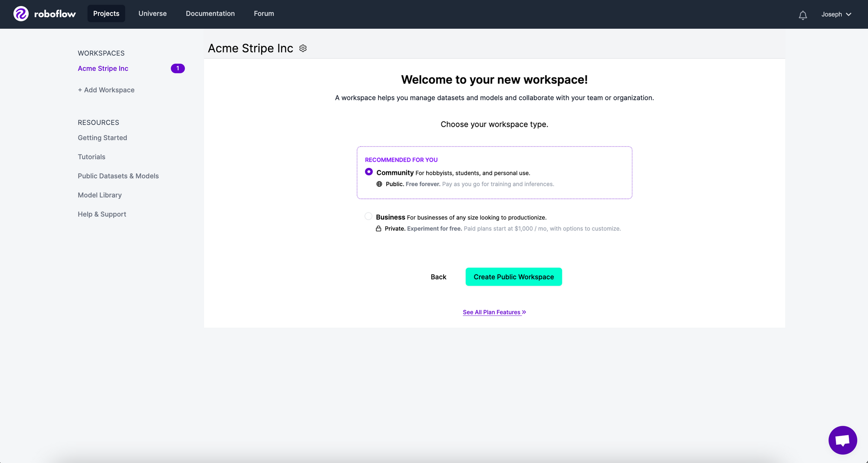This screenshot has width=868, height=463.
Task: Go to the Forum section
Action: pyautogui.click(x=263, y=13)
